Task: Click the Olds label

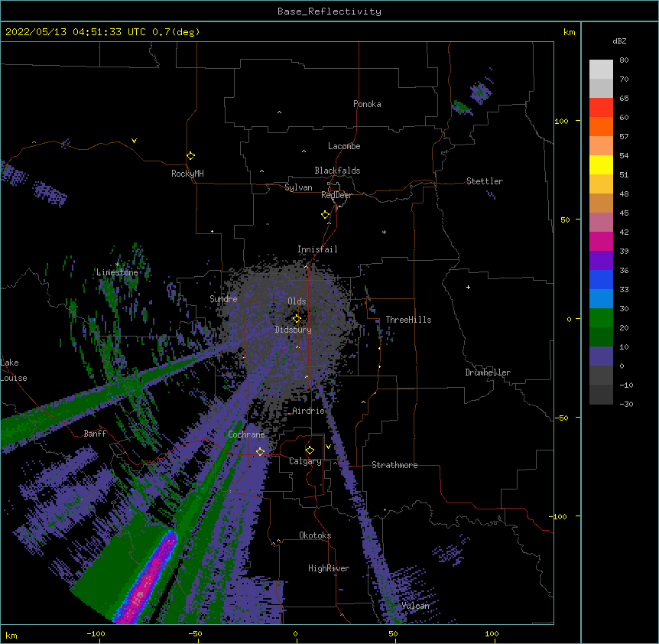Action: [297, 301]
